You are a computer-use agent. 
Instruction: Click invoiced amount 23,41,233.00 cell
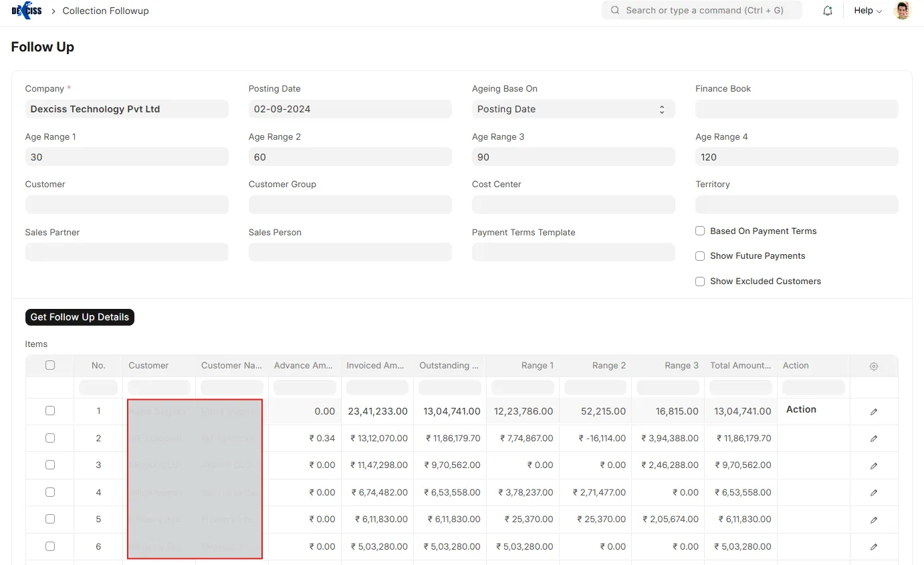pos(377,411)
